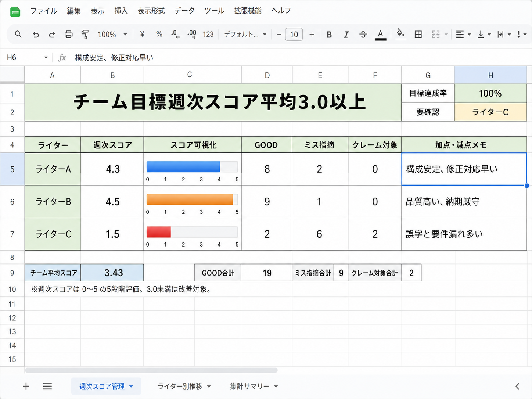Open text wrapping dropdown
Image resolution: width=532 pixels, height=399 pixels.
coord(504,35)
